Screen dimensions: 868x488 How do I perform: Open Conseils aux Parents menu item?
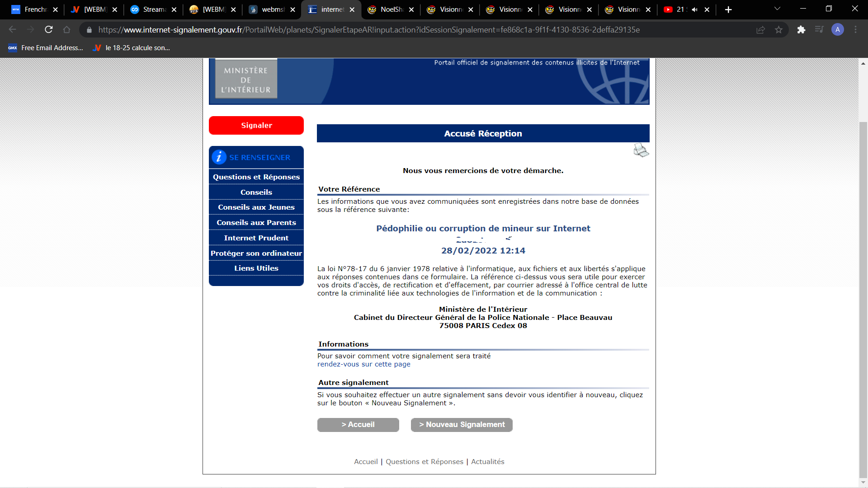point(256,222)
